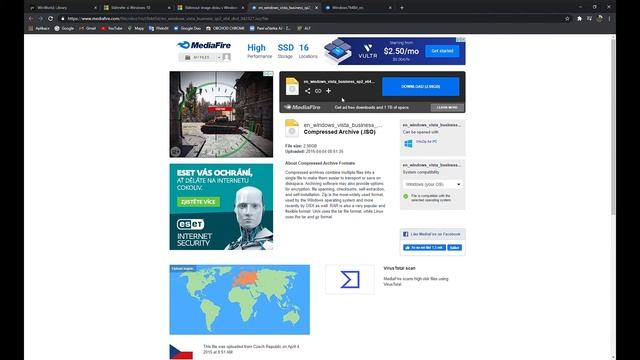The width and height of the screenshot is (640, 360).
Task: Click the Facebook share button beside Like
Action: 454,248
